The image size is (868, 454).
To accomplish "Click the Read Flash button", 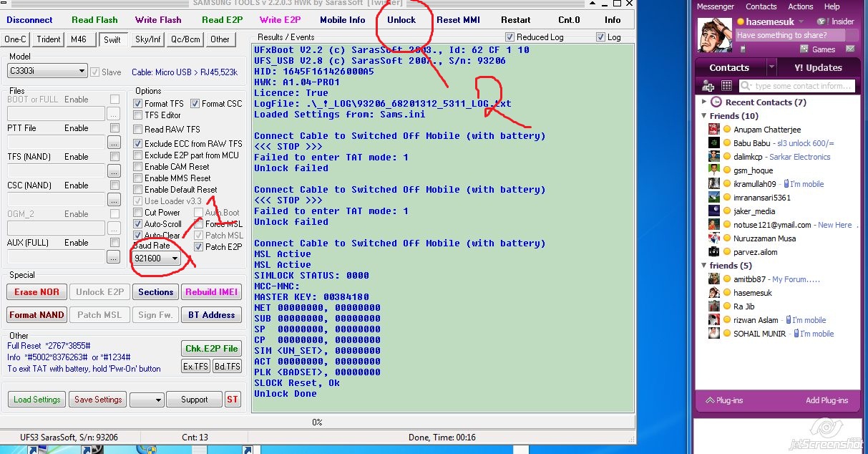I will coord(95,20).
